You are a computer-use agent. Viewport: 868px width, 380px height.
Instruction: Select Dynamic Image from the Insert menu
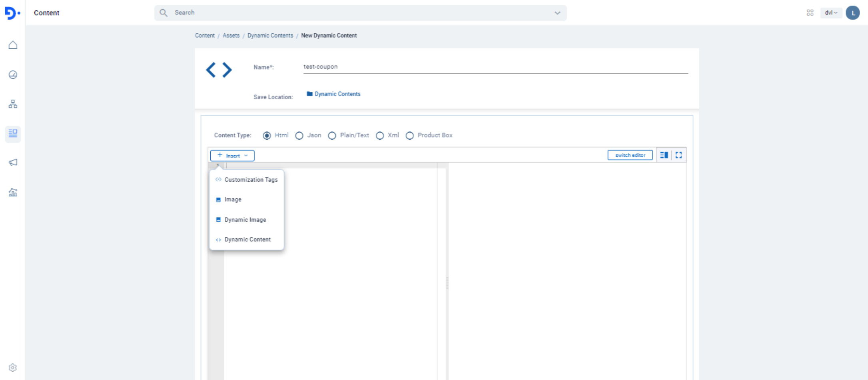tap(245, 220)
